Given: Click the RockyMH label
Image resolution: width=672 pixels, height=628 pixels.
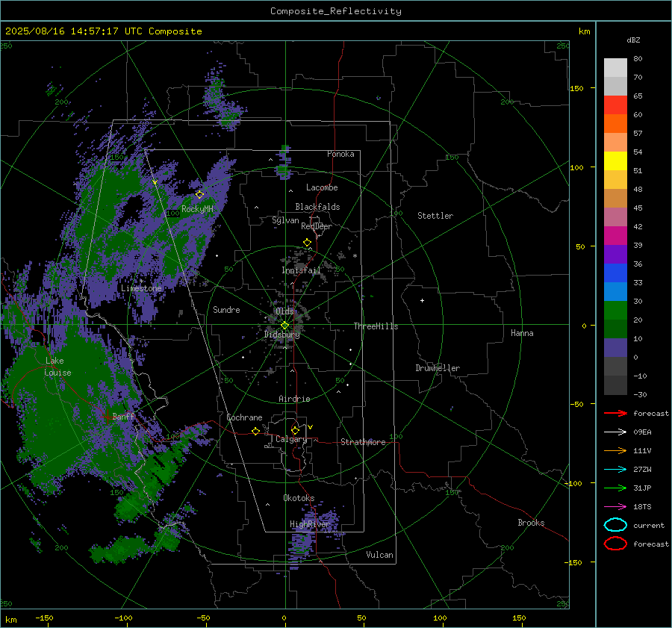Looking at the screenshot, I should [x=197, y=209].
